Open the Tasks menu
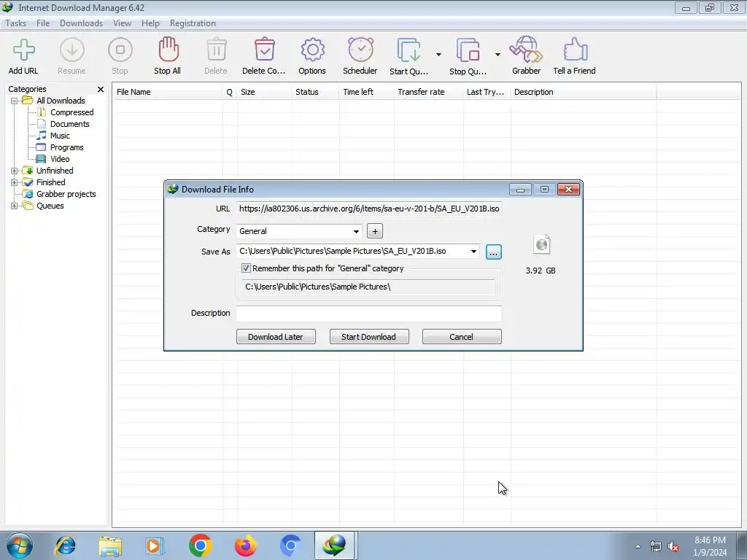747x560 pixels. click(x=16, y=23)
